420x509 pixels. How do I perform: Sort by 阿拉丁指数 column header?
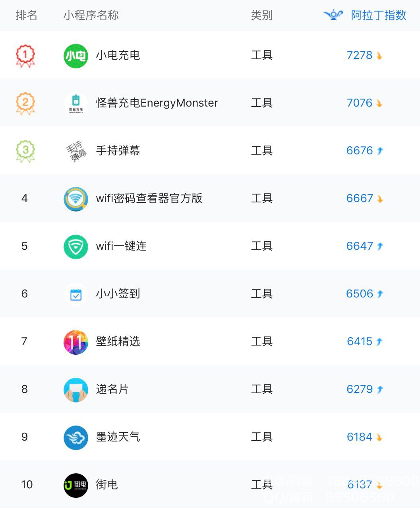378,16
